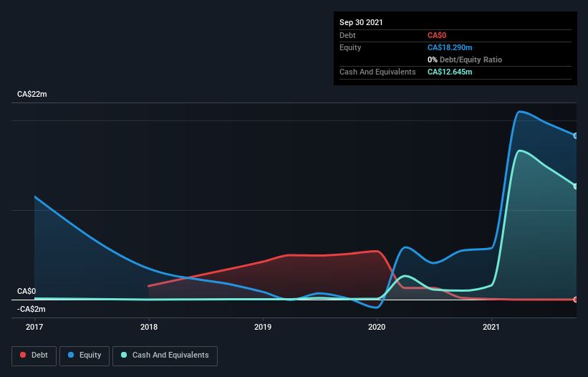Click the Cash And Equivalents tooltip row label
588x377 pixels.
(x=377, y=72)
